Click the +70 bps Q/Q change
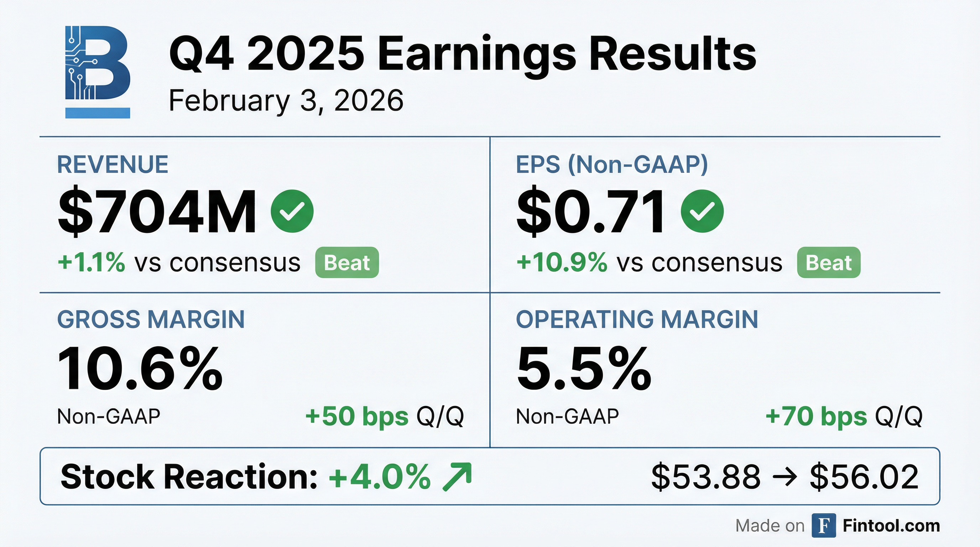Screen dimensions: 980x547 click(x=843, y=416)
